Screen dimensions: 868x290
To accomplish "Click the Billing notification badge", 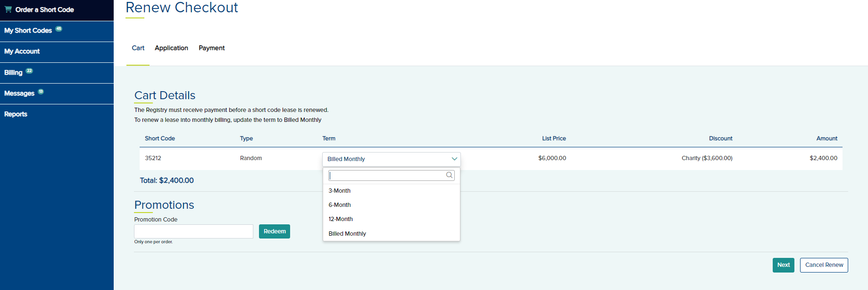I will [x=29, y=71].
